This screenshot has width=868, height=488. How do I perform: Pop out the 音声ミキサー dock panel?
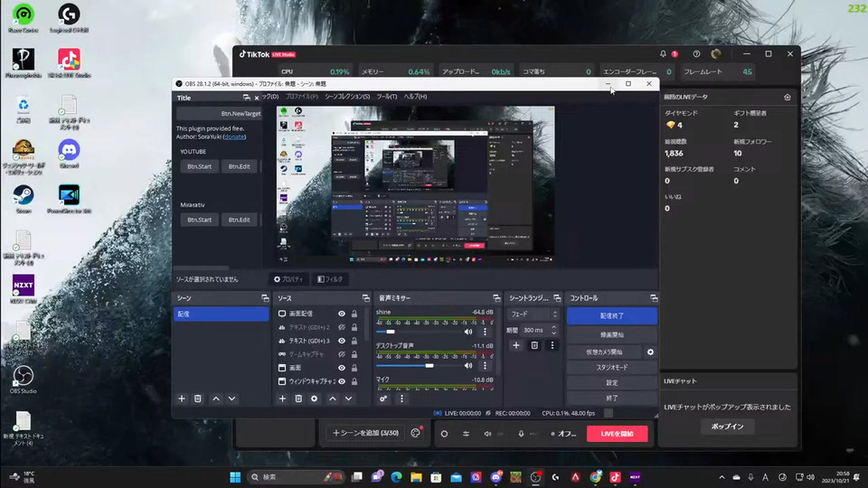[x=496, y=298]
